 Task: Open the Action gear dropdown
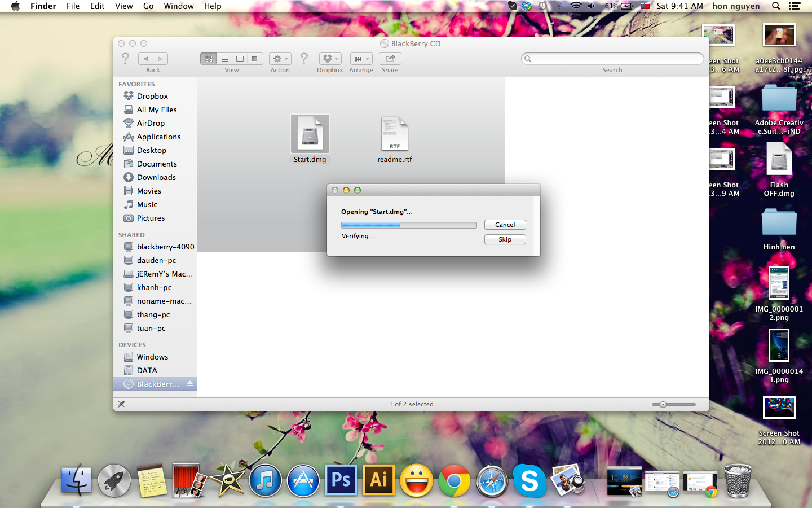280,59
